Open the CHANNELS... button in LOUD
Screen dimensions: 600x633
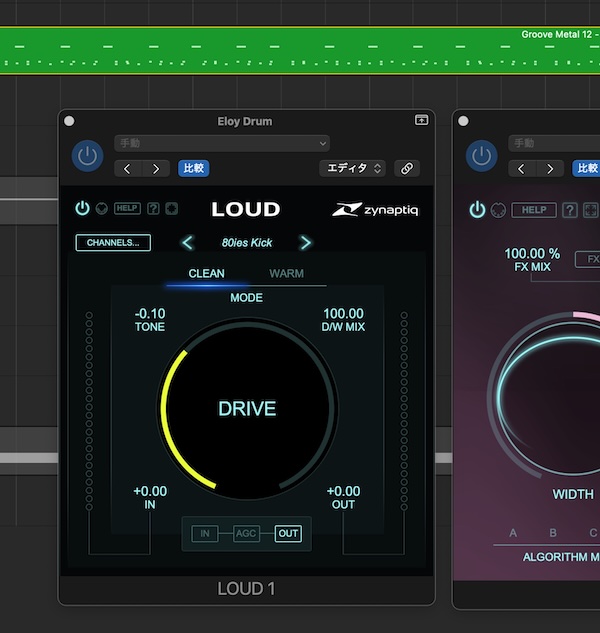coord(113,243)
